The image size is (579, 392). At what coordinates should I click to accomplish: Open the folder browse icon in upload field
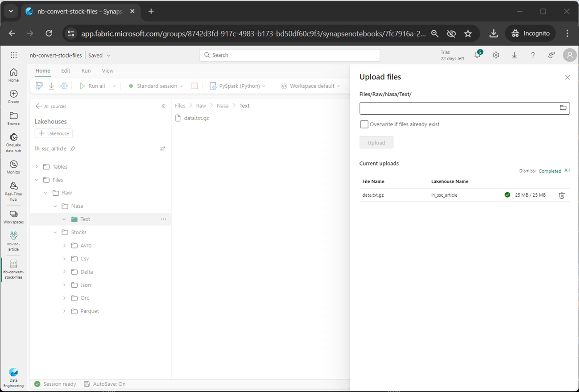tap(563, 108)
